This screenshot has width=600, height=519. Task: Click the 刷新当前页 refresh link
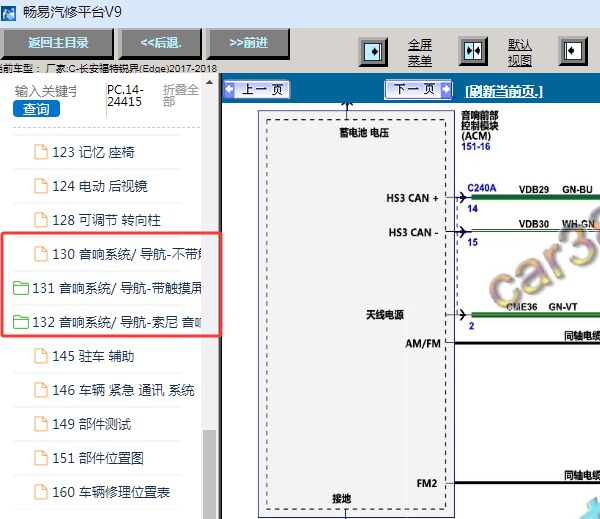coord(504,91)
